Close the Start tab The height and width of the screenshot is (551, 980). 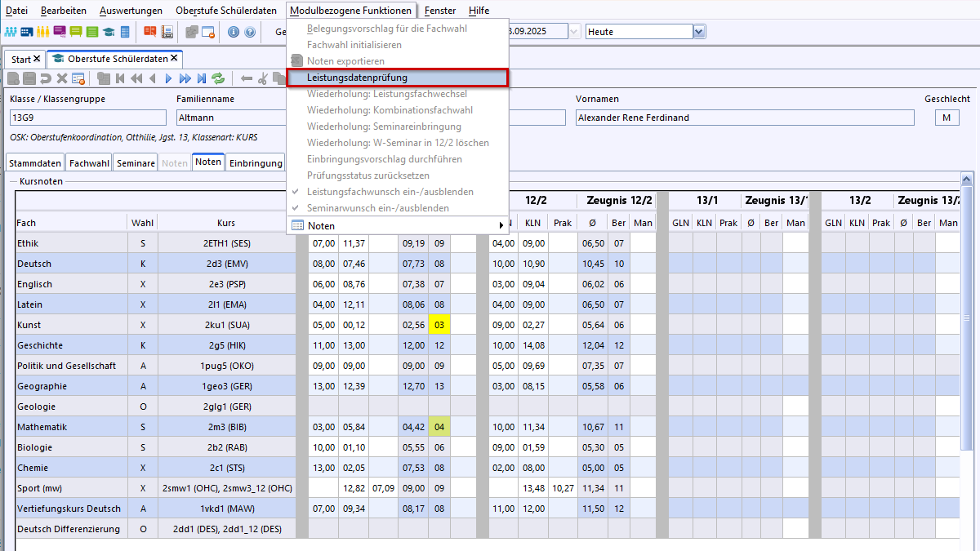coord(37,60)
